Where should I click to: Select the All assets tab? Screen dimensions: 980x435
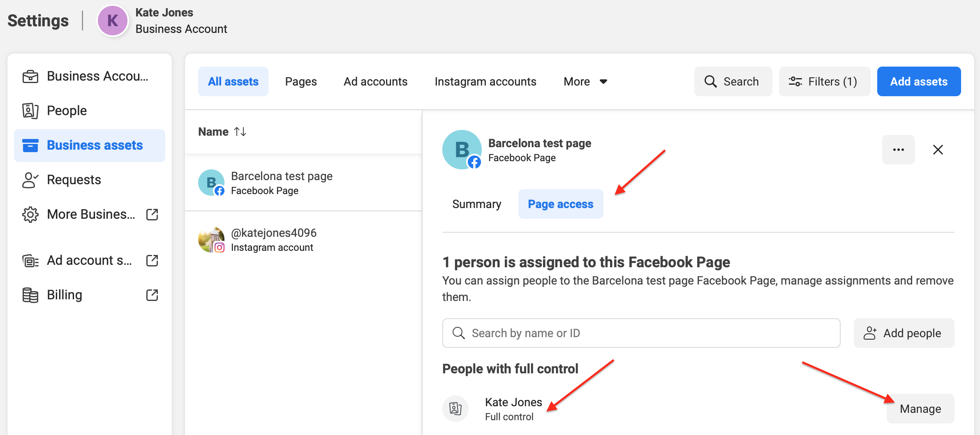pyautogui.click(x=233, y=81)
